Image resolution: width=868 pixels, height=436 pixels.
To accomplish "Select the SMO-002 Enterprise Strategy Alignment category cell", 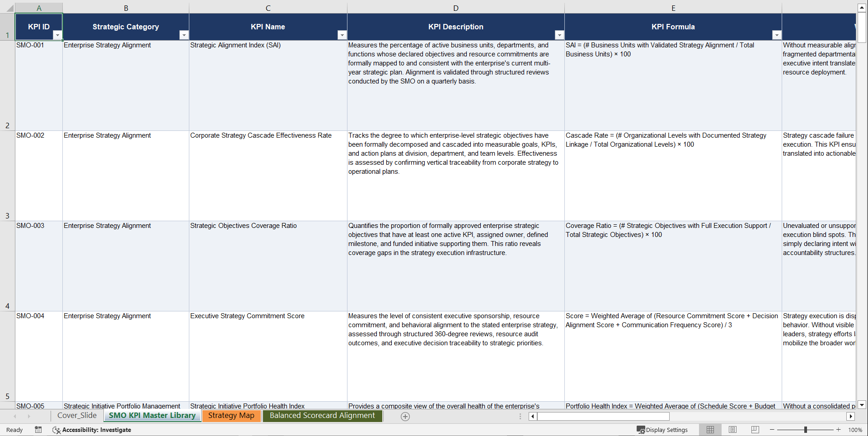I will (x=126, y=176).
